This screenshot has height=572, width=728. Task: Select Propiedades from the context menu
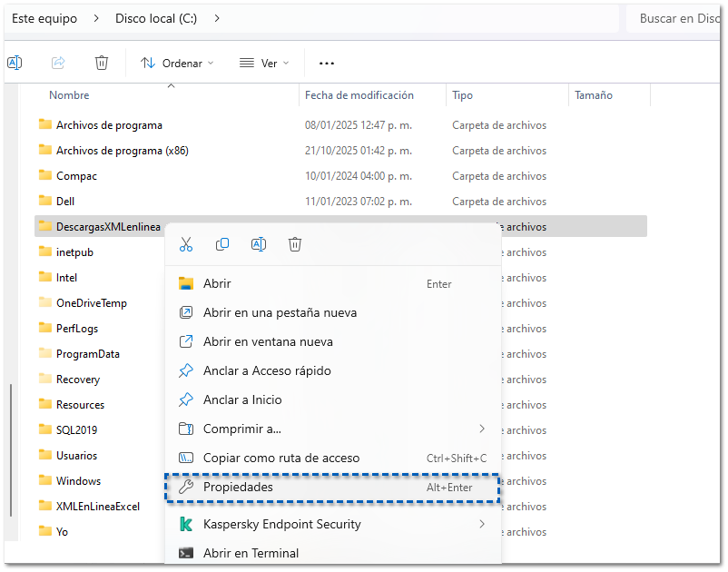point(332,488)
